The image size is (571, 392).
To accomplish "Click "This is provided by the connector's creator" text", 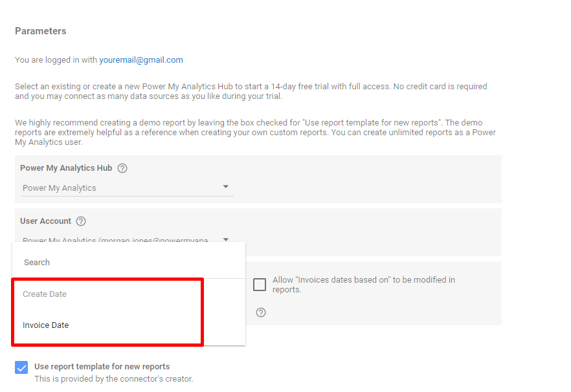I will tap(113, 379).
